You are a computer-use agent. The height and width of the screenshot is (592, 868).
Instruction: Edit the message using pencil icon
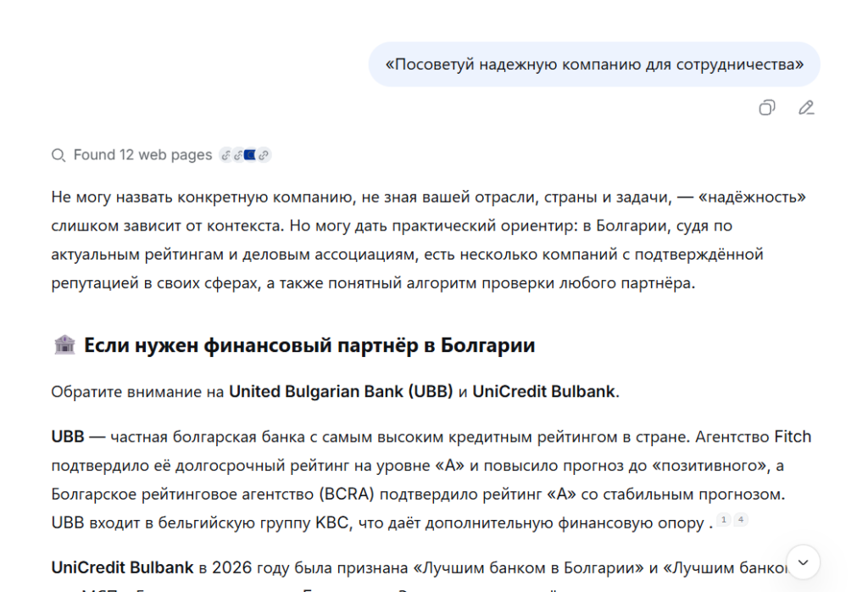[x=806, y=108]
